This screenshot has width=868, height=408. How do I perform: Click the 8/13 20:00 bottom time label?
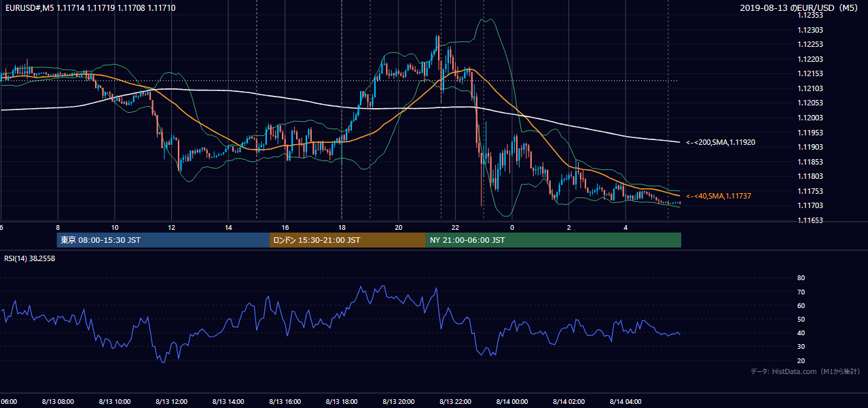click(x=399, y=402)
